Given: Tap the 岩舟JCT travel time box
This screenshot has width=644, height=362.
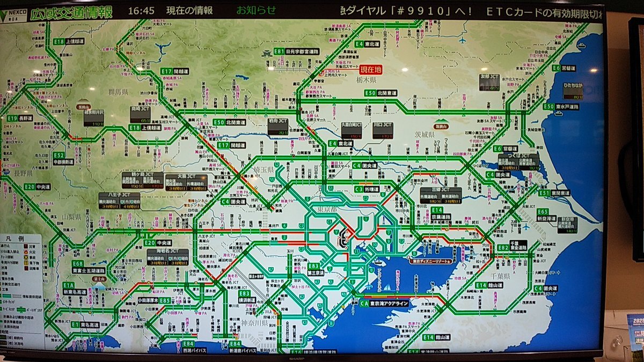Looking at the screenshot, I should point(278,125).
